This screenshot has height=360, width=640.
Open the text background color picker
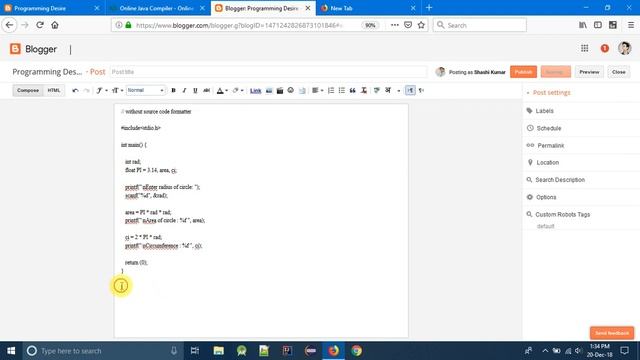tap(238, 91)
